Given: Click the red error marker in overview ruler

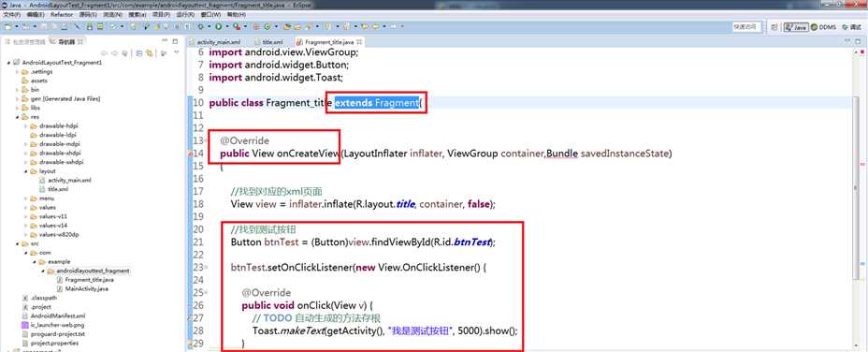Looking at the screenshot, I should pos(863,165).
